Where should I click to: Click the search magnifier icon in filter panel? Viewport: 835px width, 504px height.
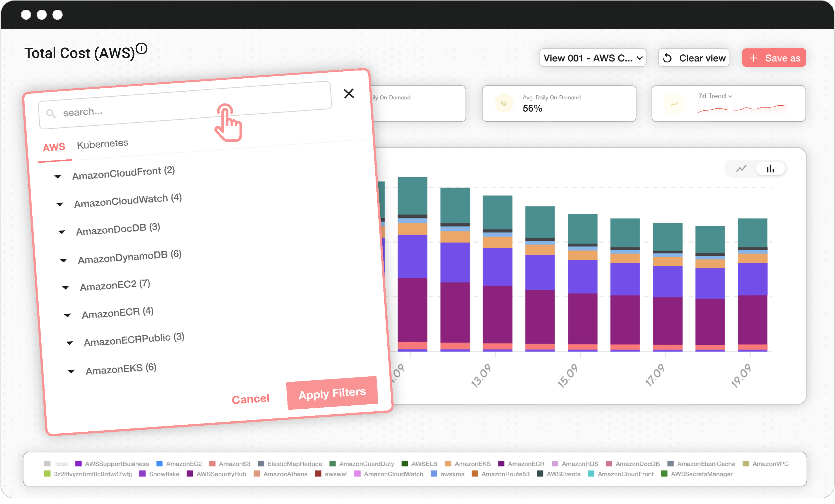(x=51, y=113)
